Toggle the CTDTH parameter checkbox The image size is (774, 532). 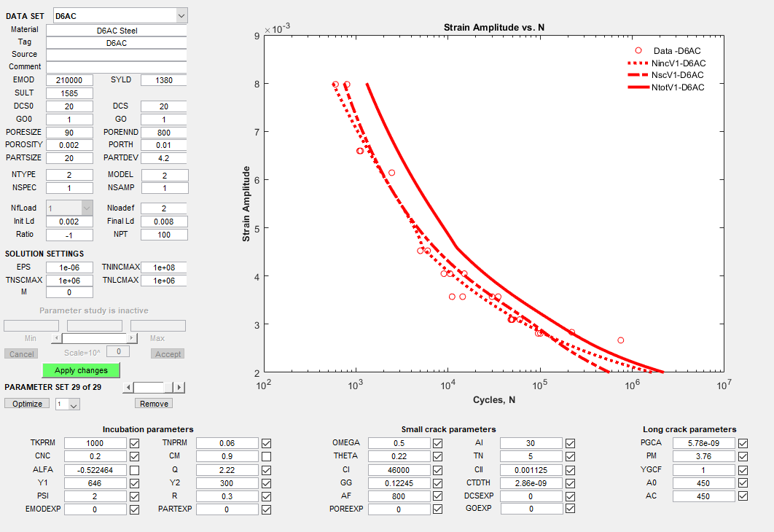tap(570, 483)
